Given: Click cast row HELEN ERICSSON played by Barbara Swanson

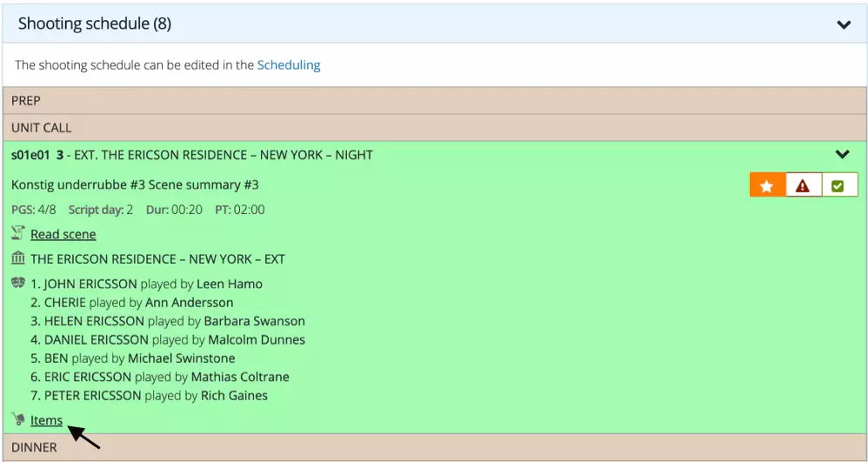Looking at the screenshot, I should (x=168, y=321).
